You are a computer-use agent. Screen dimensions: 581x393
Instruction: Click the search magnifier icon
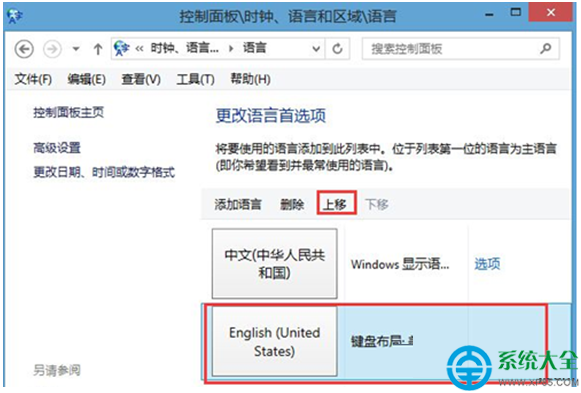click(545, 48)
